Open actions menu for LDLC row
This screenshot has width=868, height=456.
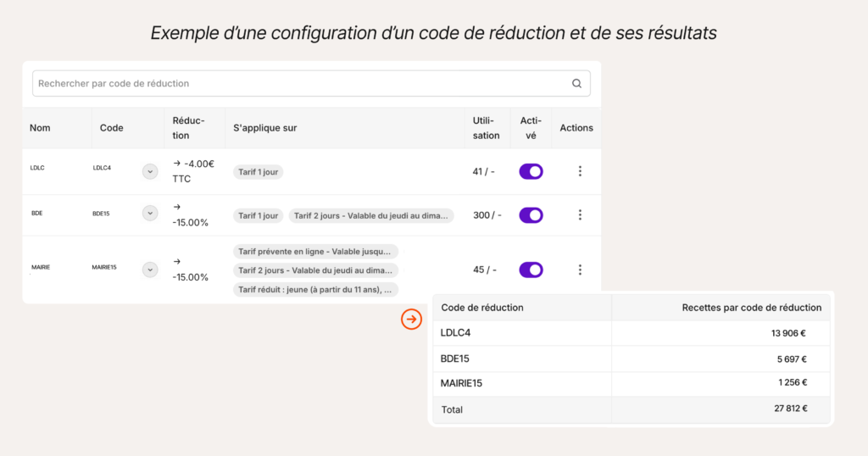point(580,171)
